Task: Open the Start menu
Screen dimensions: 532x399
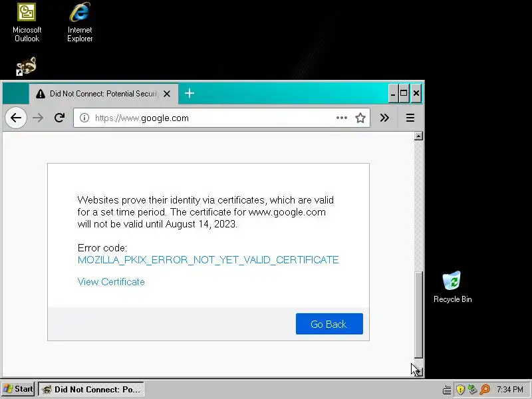Action: [18, 389]
